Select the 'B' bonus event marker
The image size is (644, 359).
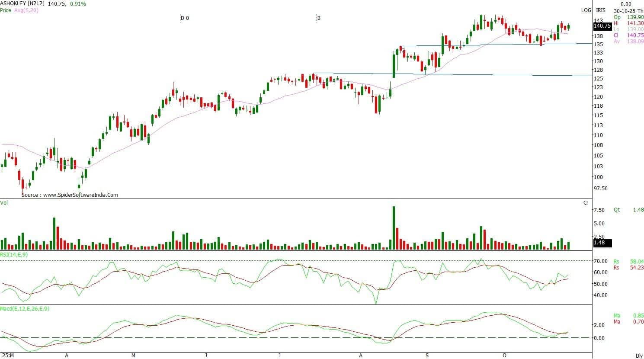pos(318,18)
